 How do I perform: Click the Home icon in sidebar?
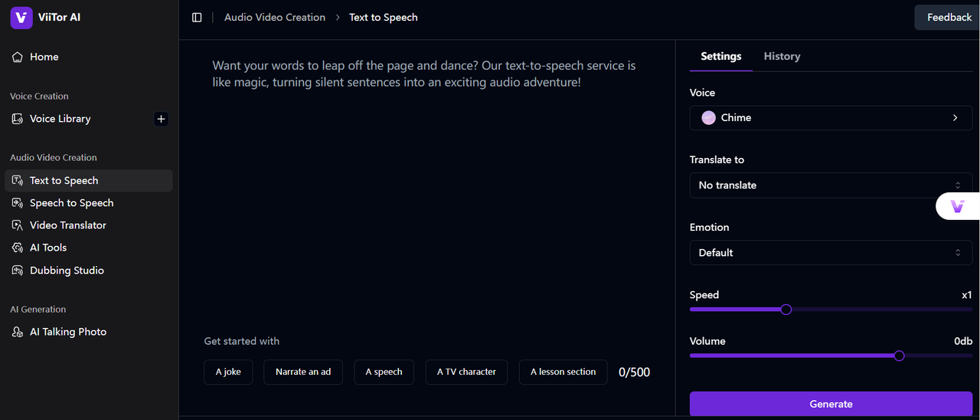[18, 57]
